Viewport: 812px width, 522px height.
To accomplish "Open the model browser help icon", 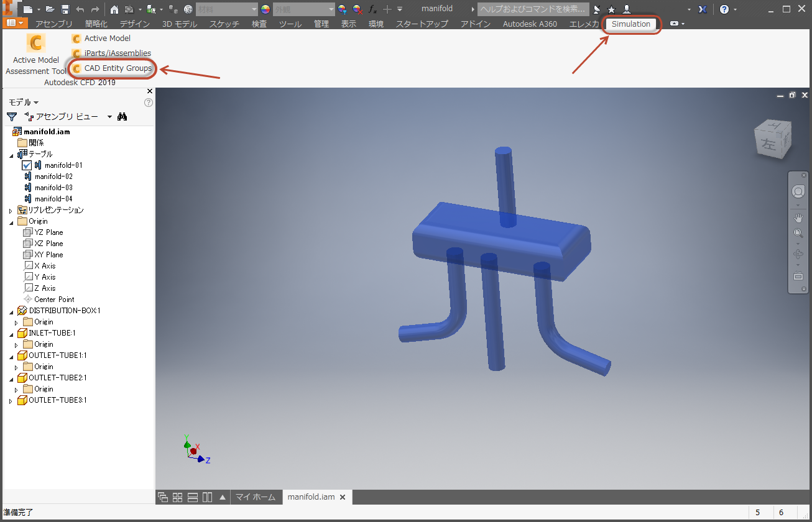I will [x=149, y=103].
